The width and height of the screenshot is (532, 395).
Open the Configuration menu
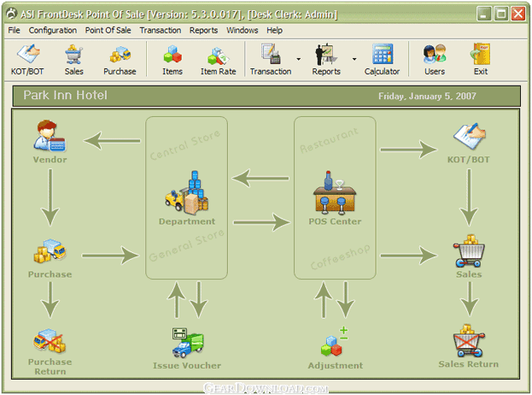pos(53,30)
